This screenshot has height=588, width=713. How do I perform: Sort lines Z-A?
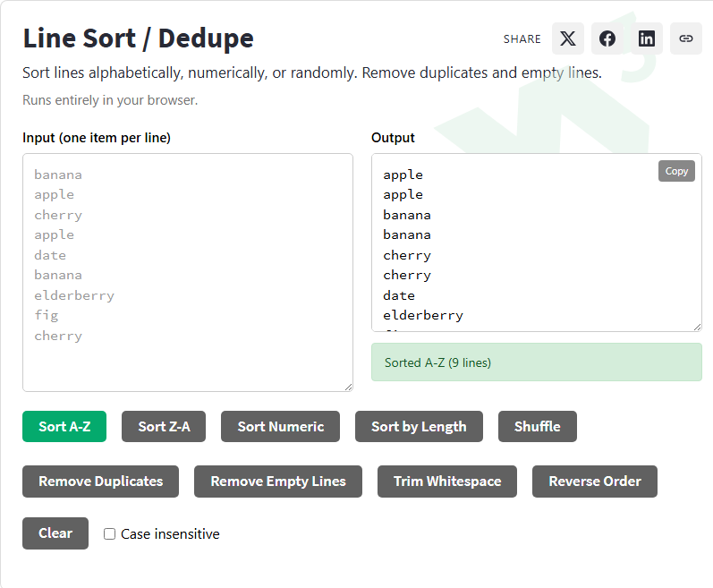[164, 427]
